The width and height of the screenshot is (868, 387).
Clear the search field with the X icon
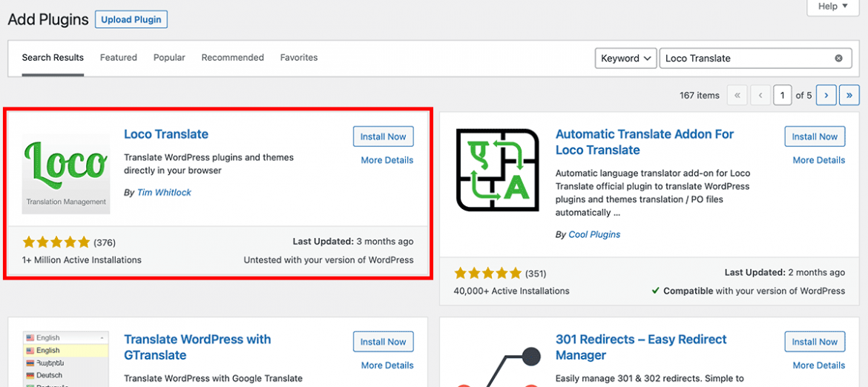coord(838,59)
